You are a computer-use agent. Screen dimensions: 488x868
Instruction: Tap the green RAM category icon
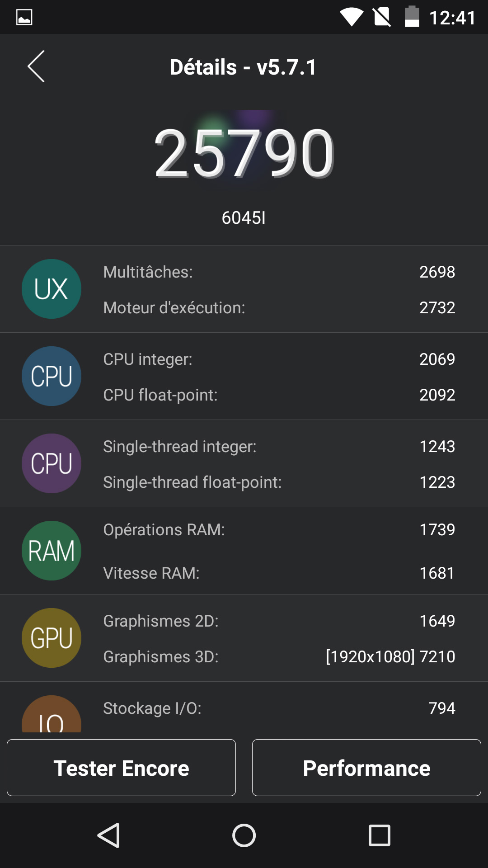coord(52,551)
